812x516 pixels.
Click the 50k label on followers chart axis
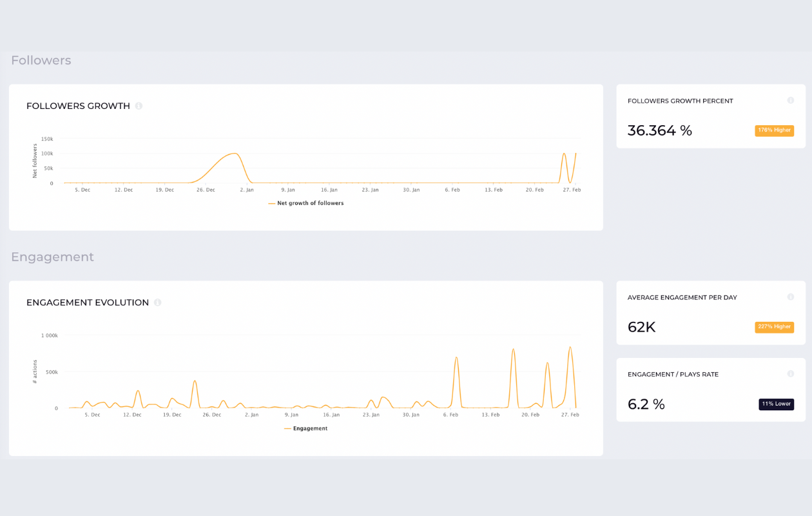[x=48, y=168]
